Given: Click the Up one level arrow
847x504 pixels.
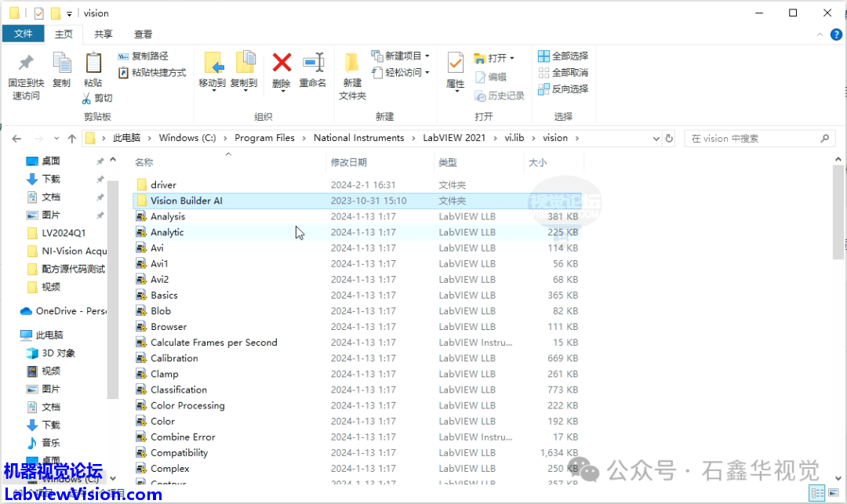Looking at the screenshot, I should tap(71, 138).
